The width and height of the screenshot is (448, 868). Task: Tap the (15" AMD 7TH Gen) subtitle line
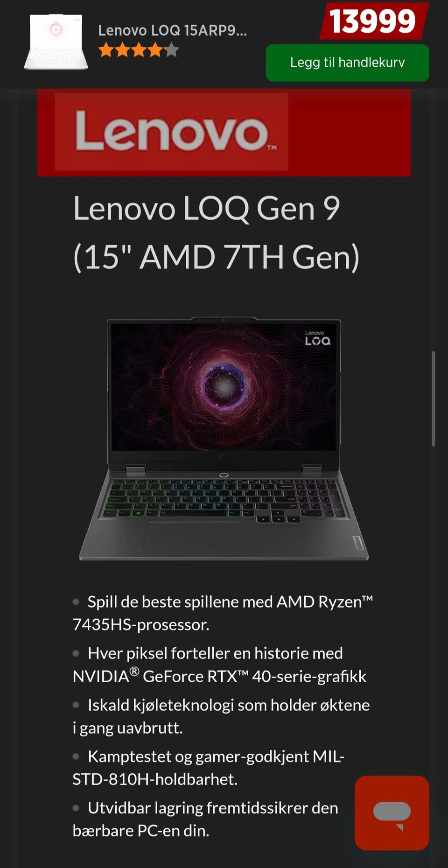click(217, 257)
